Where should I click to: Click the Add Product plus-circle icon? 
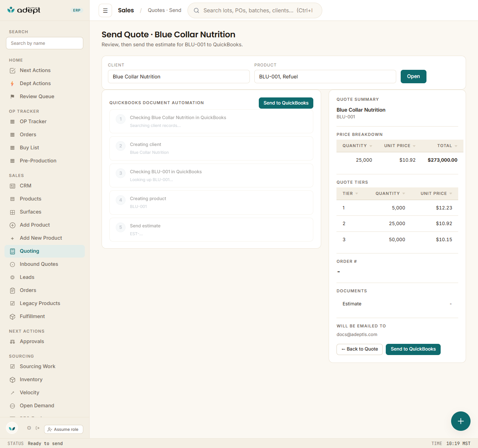pos(12,225)
